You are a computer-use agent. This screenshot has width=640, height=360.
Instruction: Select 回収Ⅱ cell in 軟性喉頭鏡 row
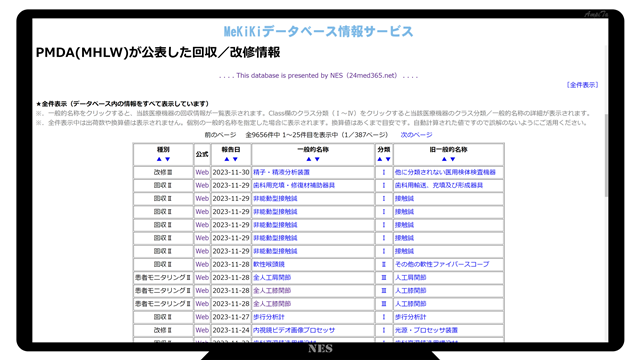pyautogui.click(x=163, y=264)
